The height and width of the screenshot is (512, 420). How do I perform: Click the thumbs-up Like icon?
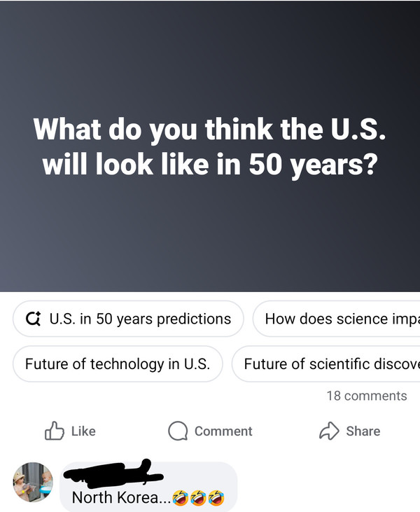coord(54,431)
